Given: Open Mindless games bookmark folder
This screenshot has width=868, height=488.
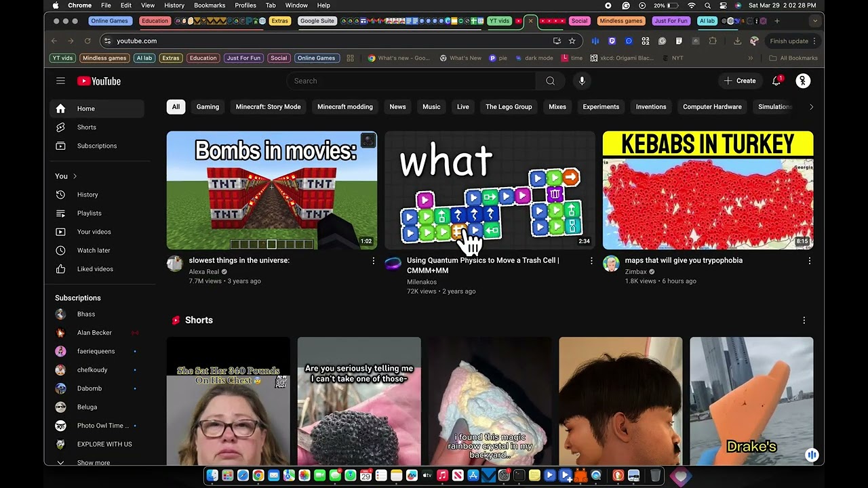Looking at the screenshot, I should coord(104,58).
